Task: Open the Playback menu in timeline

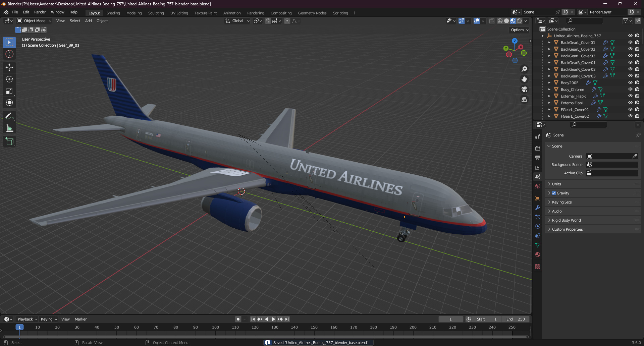Action: click(27, 319)
